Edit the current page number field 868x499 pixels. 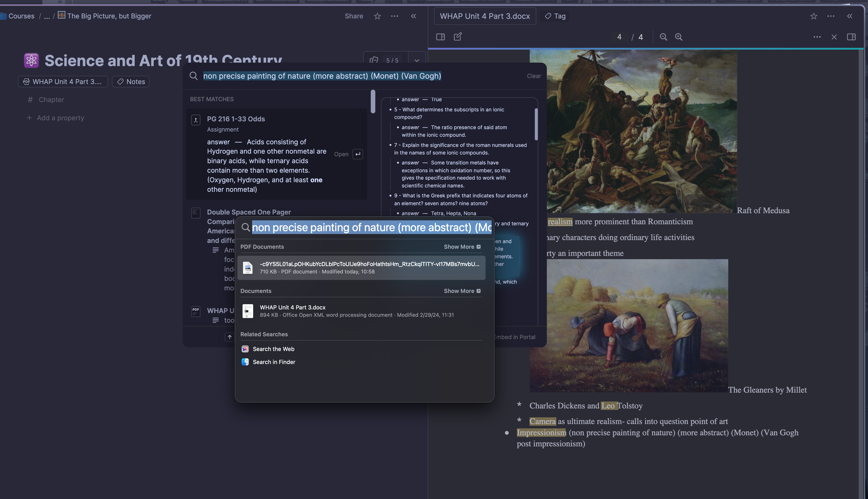point(619,37)
